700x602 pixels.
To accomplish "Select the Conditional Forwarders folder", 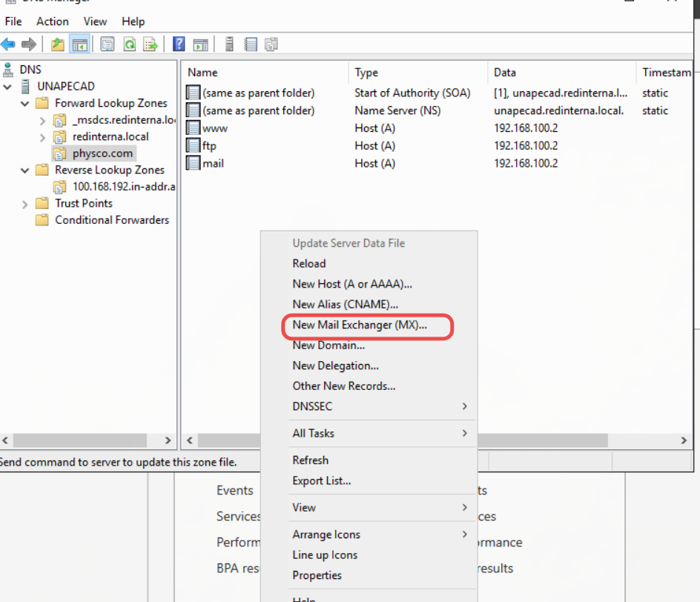I will 112,220.
